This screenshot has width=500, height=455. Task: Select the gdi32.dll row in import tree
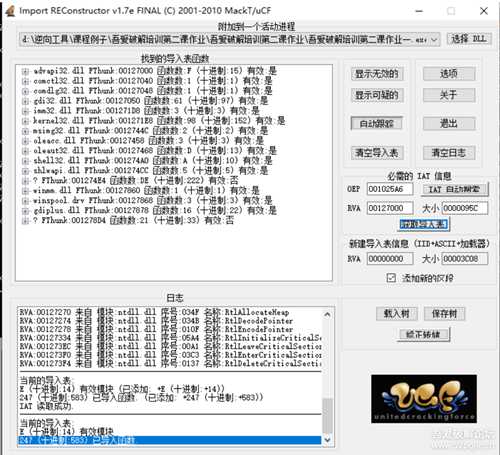coord(150,101)
